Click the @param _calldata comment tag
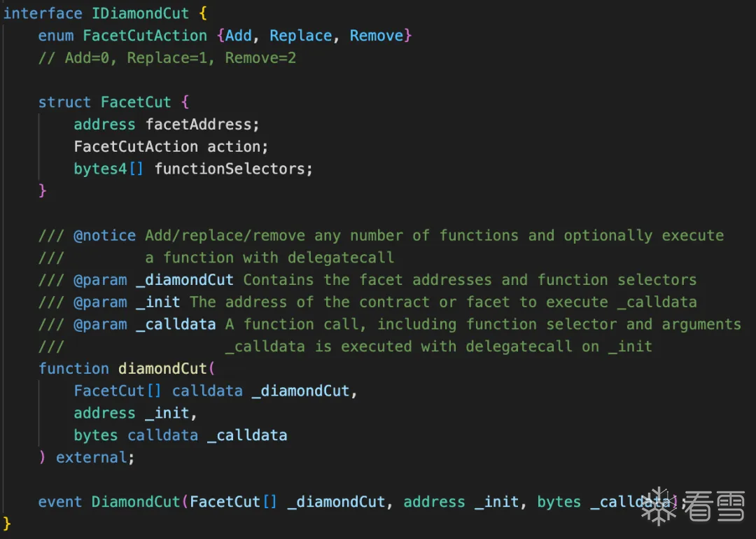This screenshot has height=539, width=756. coord(145,324)
